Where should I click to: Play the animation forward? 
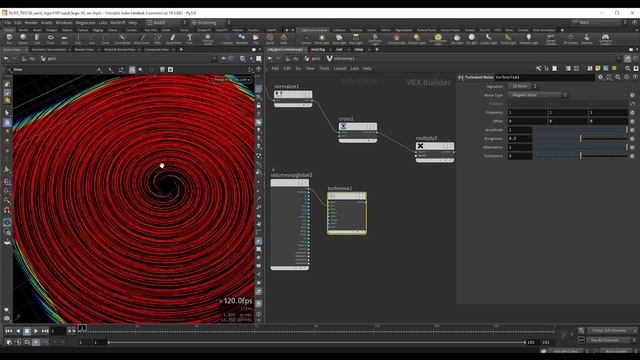tap(36, 331)
